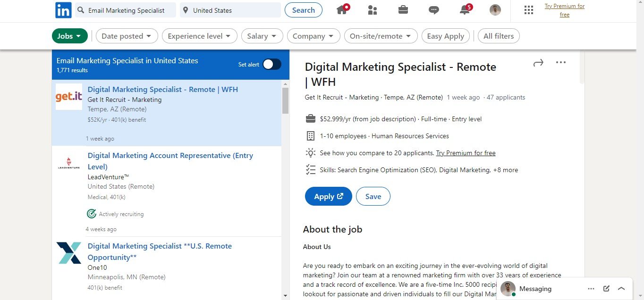Open All filters panel

(499, 36)
